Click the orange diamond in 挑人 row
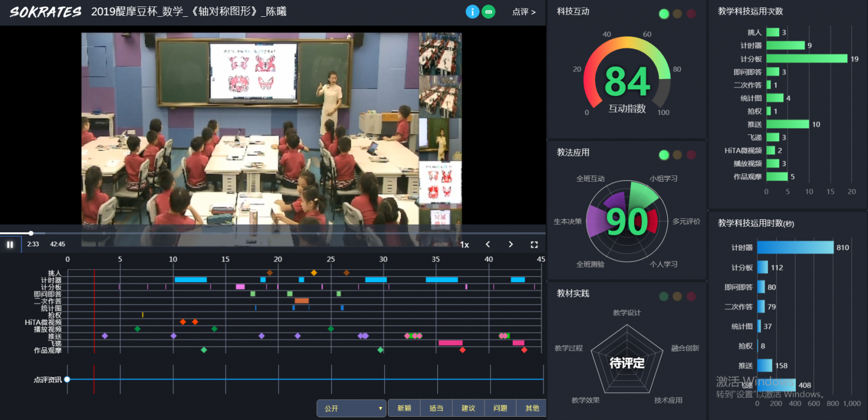 pos(314,273)
